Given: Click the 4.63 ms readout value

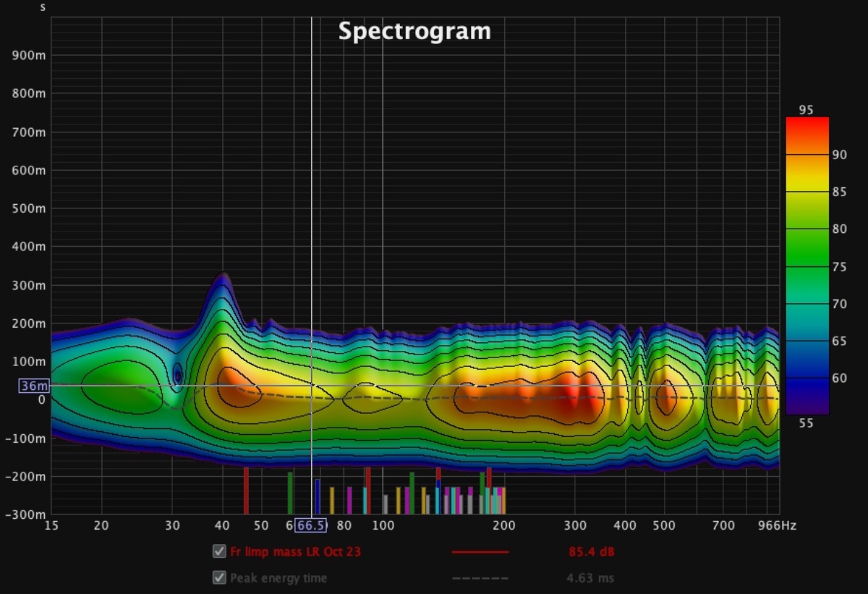Looking at the screenshot, I should tap(590, 578).
